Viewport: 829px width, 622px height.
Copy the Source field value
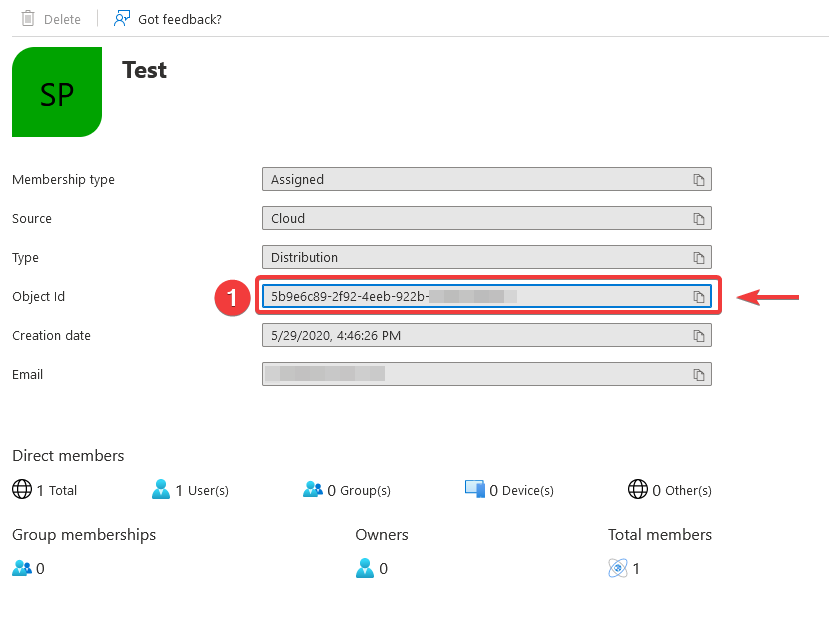coord(699,219)
